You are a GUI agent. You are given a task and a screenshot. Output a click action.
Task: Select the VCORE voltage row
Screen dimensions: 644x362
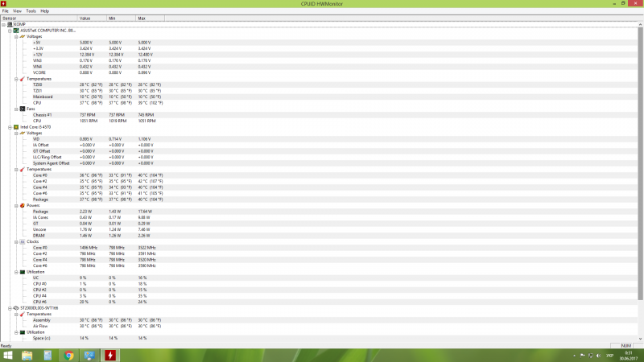point(42,72)
